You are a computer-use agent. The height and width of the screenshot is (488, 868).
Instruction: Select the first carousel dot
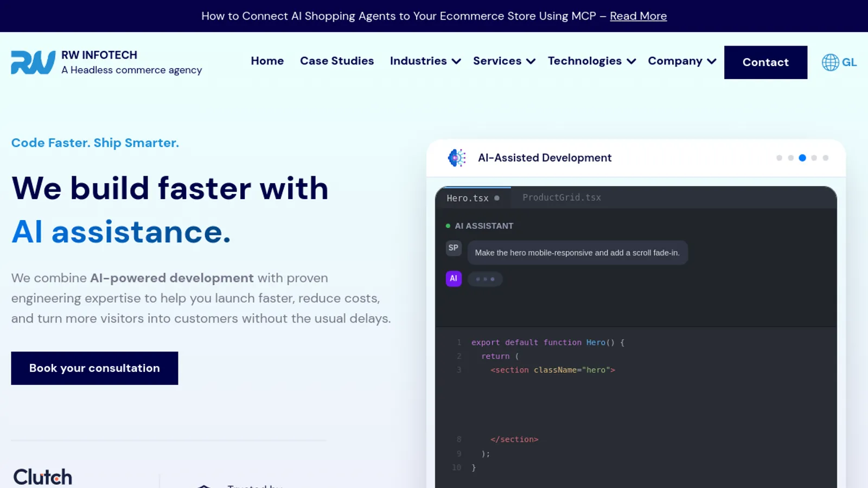point(779,158)
